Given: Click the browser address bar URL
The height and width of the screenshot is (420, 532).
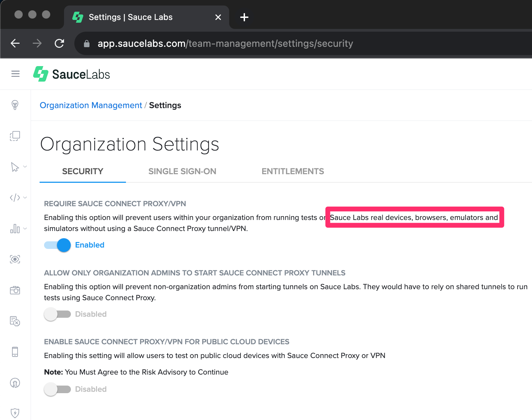Looking at the screenshot, I should [x=225, y=44].
